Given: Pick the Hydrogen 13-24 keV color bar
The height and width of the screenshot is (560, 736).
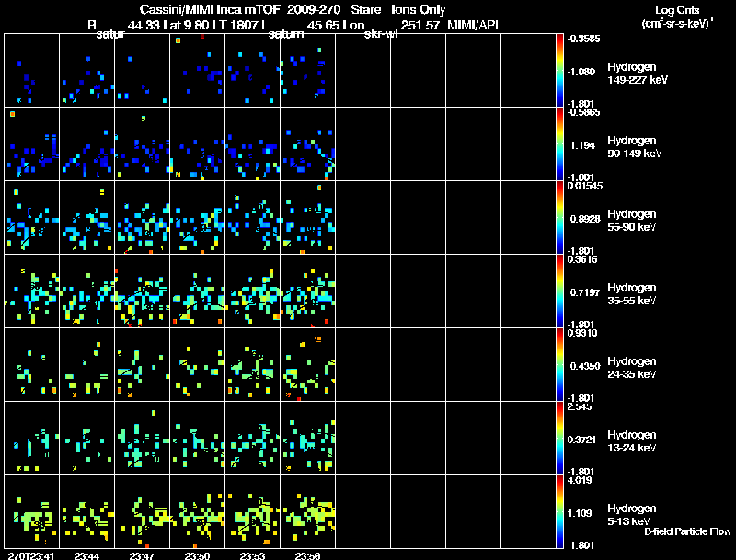Looking at the screenshot, I should [x=559, y=439].
